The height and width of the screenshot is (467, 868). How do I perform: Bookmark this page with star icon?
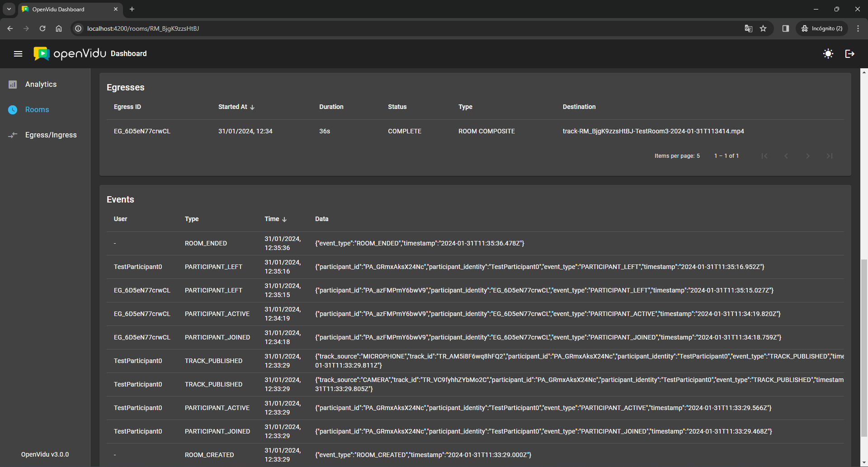point(763,28)
